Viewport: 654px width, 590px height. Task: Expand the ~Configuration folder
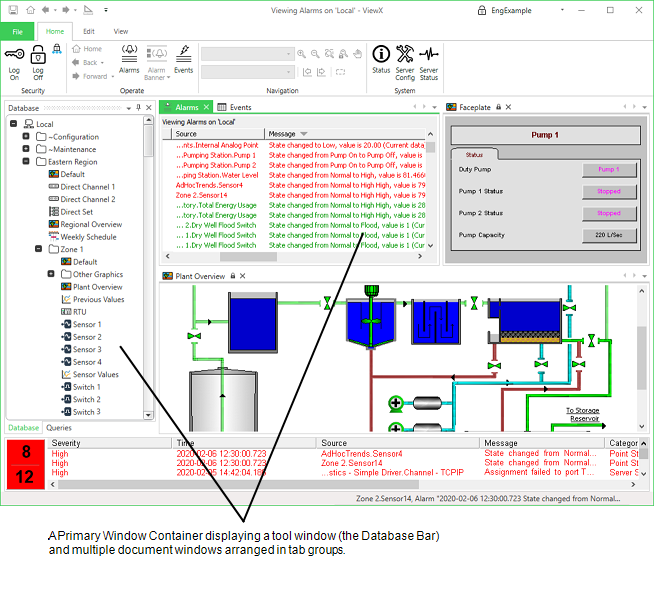27,137
